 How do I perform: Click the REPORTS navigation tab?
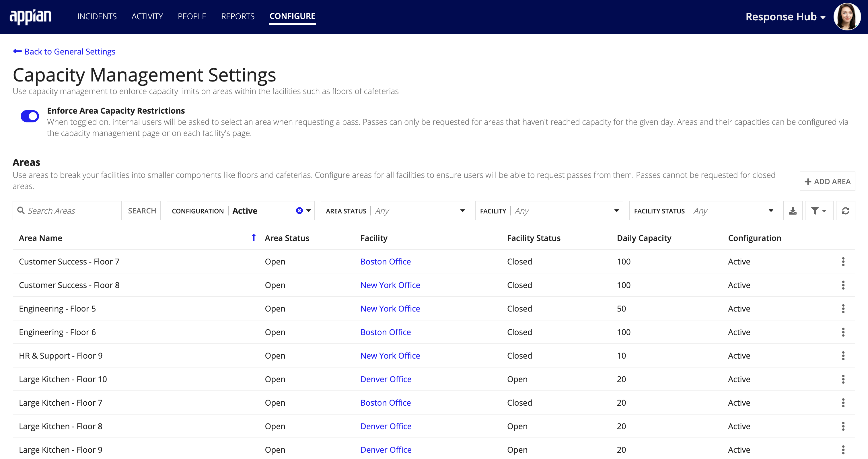(238, 17)
